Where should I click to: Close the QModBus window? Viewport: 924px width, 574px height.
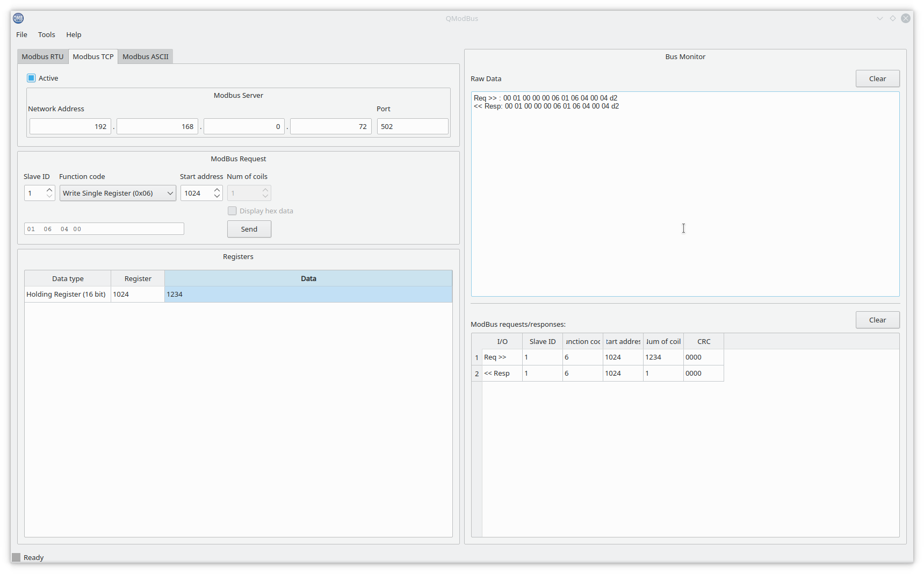pyautogui.click(x=906, y=18)
